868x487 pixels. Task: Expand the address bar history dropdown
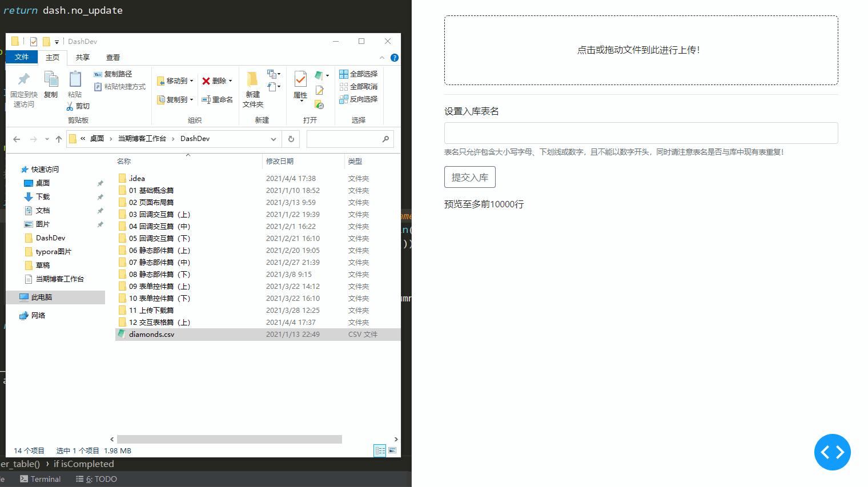tap(274, 139)
